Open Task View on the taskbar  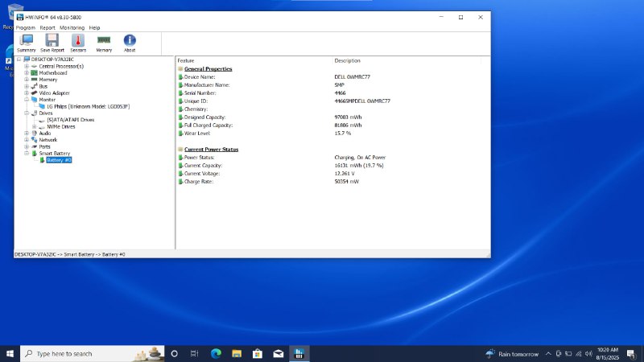(x=195, y=353)
